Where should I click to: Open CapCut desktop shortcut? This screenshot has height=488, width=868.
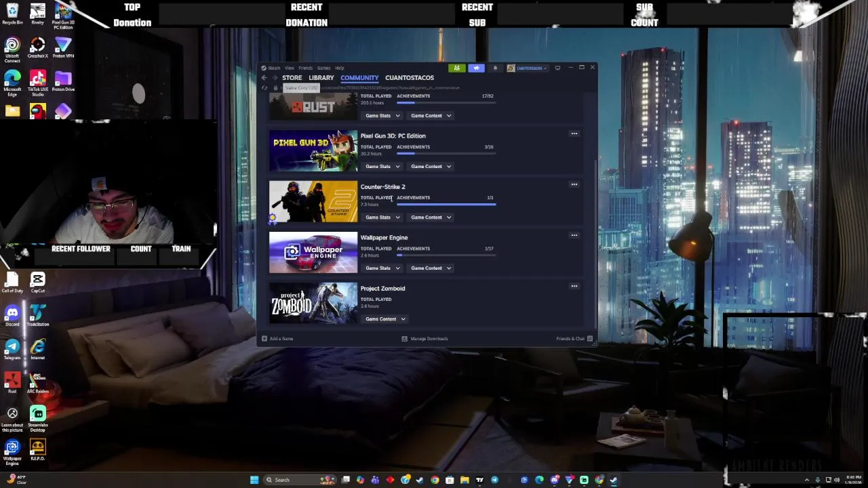(x=37, y=282)
